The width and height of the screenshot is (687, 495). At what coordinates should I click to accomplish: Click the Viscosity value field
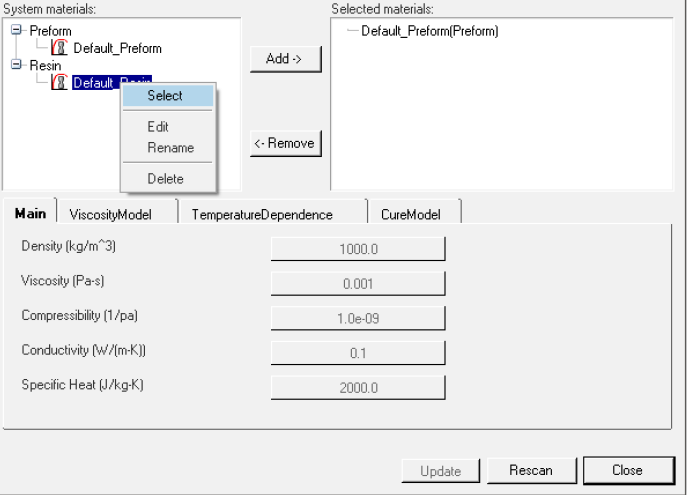(357, 284)
